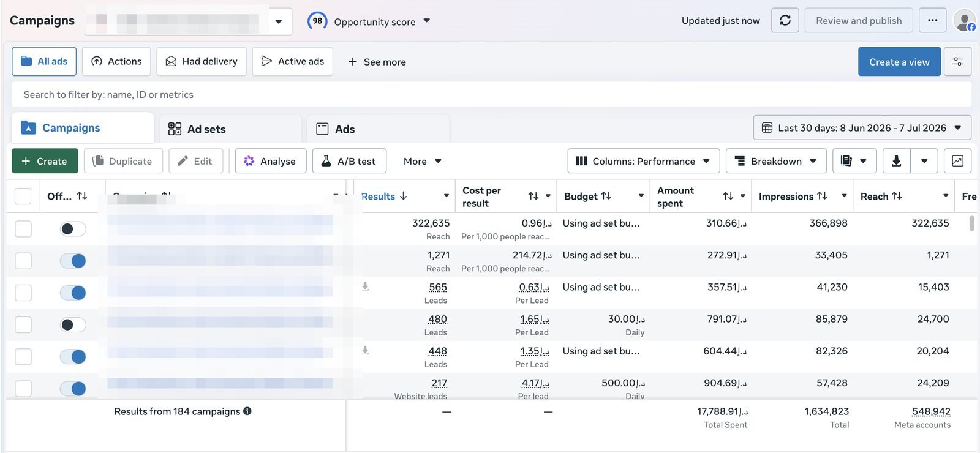Expand the More actions dropdown
Image resolution: width=980 pixels, height=453 pixels.
click(x=423, y=161)
